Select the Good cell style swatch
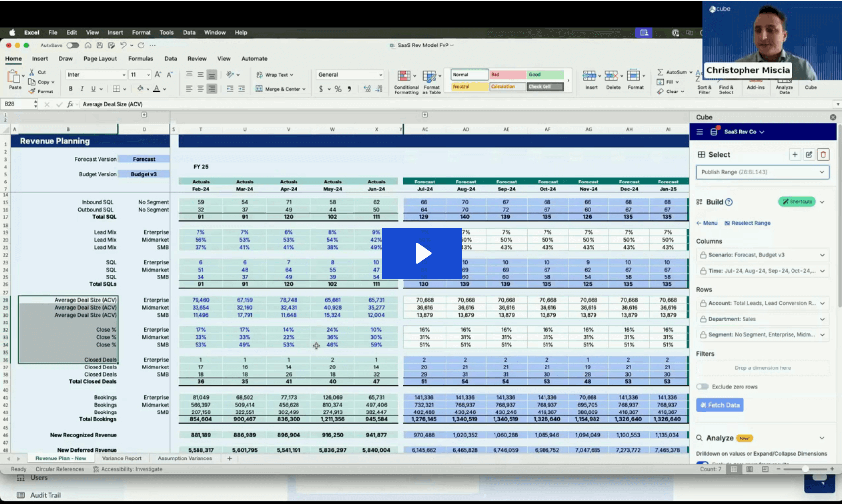Image resolution: width=842 pixels, height=504 pixels. pyautogui.click(x=545, y=75)
